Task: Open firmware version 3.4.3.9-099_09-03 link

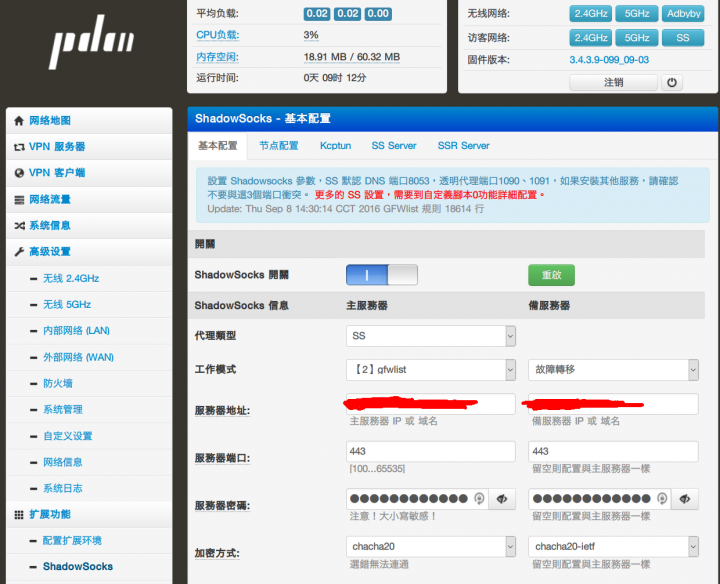Action: (609, 60)
